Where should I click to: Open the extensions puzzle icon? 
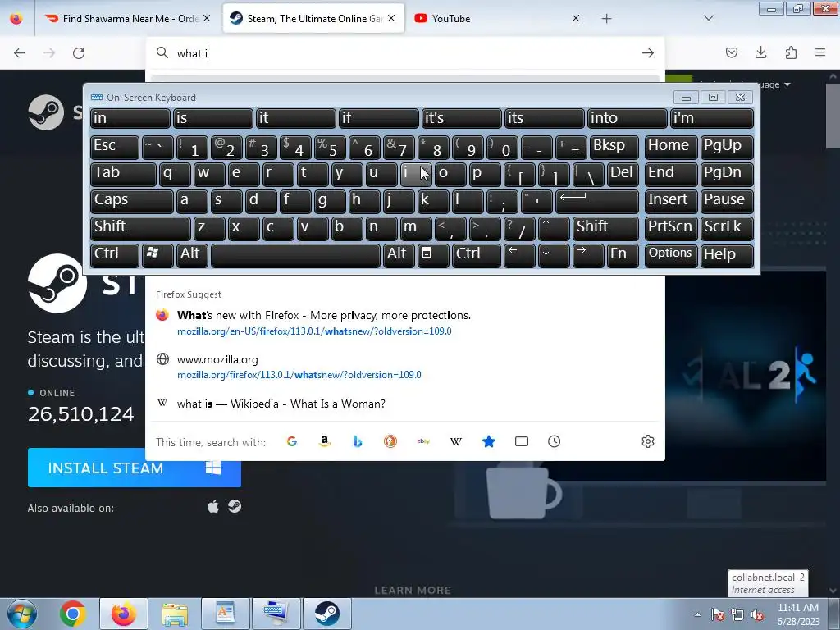coord(791,52)
